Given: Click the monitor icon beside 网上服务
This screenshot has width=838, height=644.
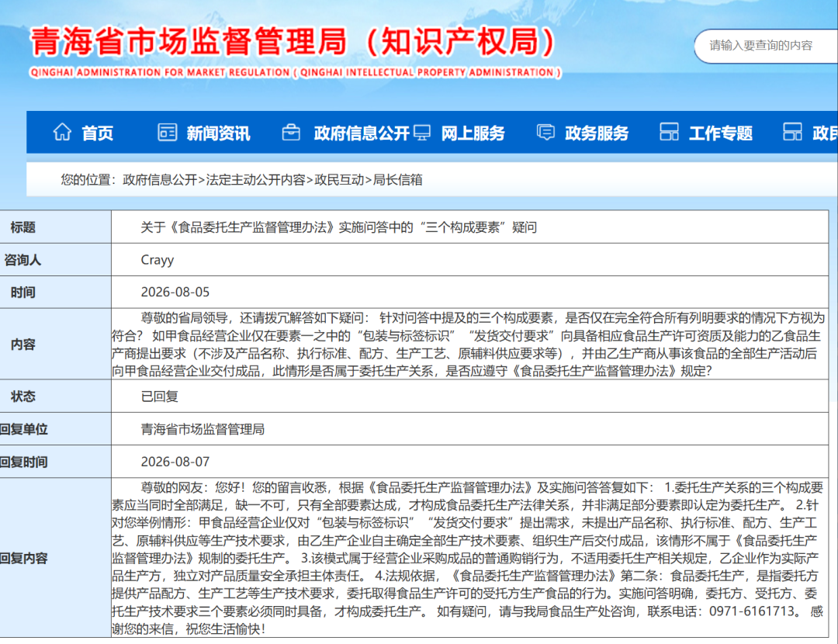Looking at the screenshot, I should 421,132.
